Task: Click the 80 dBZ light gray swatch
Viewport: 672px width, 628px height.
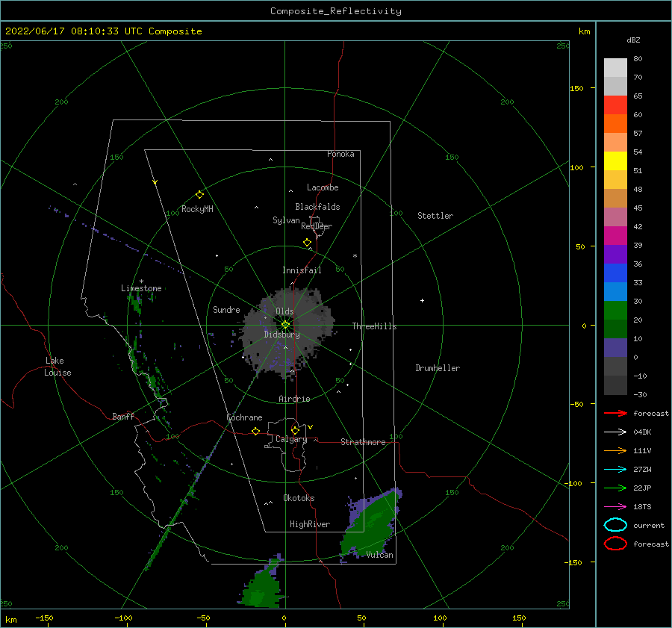Action: click(x=615, y=67)
